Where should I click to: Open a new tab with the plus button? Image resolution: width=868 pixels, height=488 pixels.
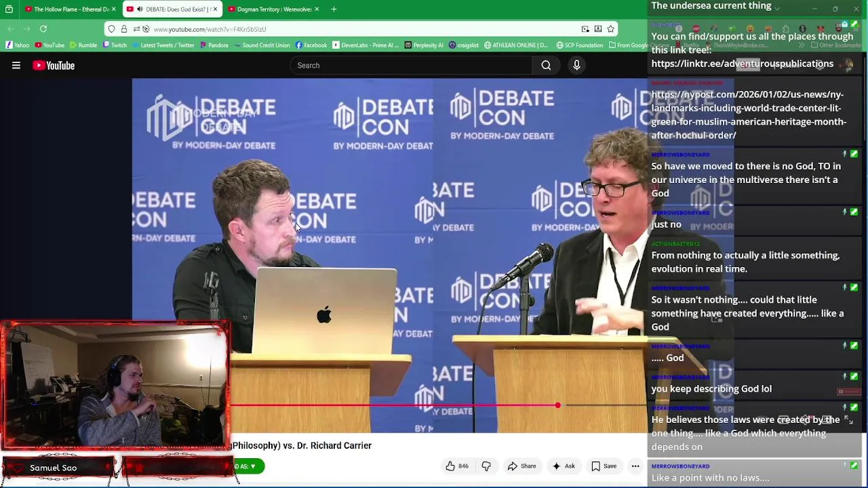click(334, 9)
